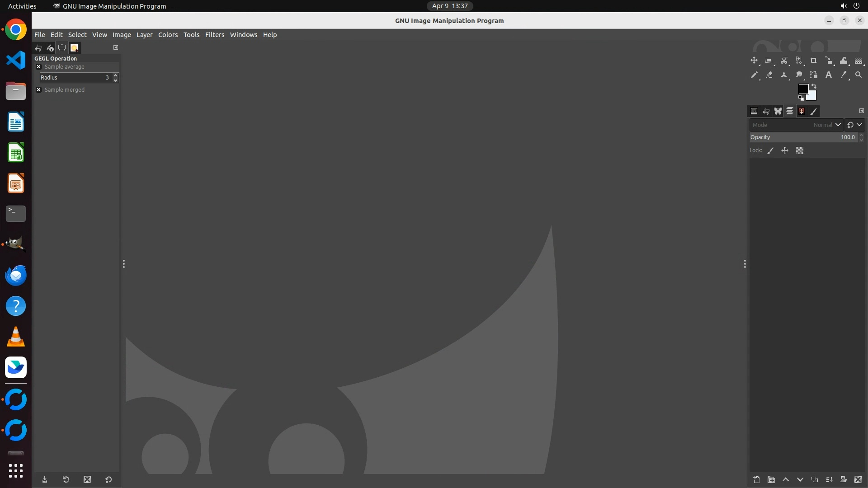Toggle the Sample merged checkbox

tap(39, 90)
